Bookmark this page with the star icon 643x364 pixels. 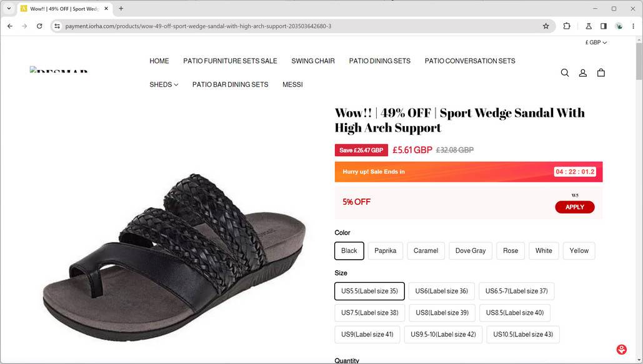pyautogui.click(x=546, y=26)
